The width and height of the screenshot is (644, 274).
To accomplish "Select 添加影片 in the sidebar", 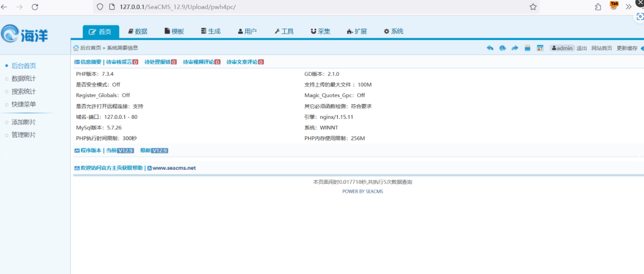I will 24,122.
